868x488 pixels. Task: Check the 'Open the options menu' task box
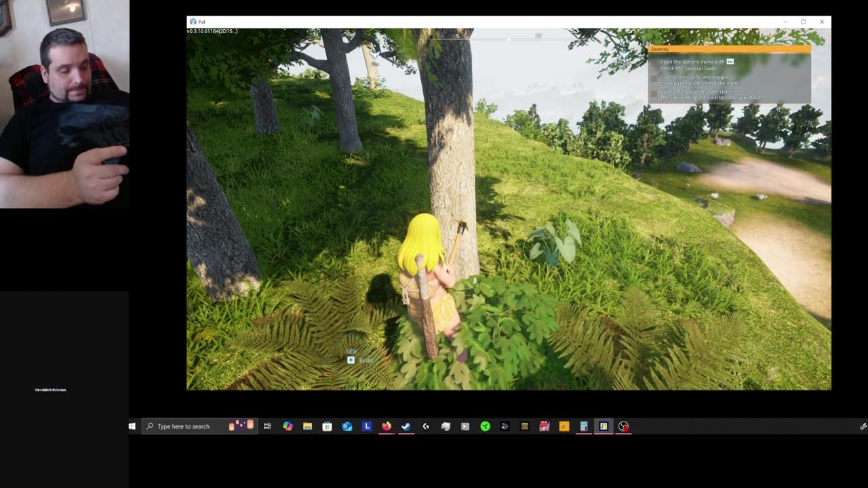[654, 65]
